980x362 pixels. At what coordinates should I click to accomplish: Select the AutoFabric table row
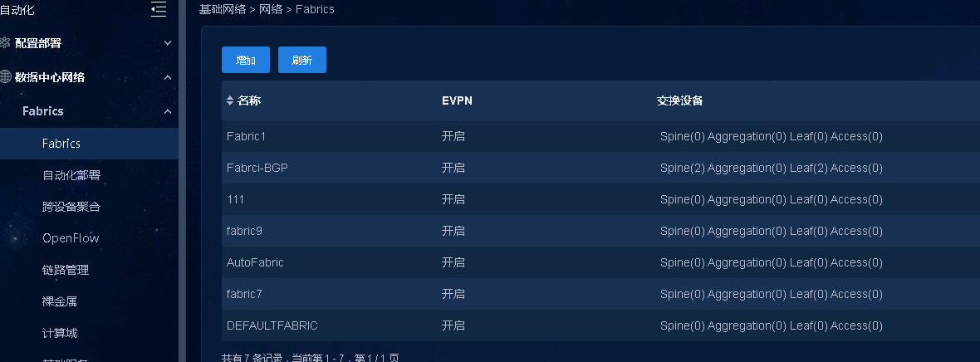(x=255, y=262)
